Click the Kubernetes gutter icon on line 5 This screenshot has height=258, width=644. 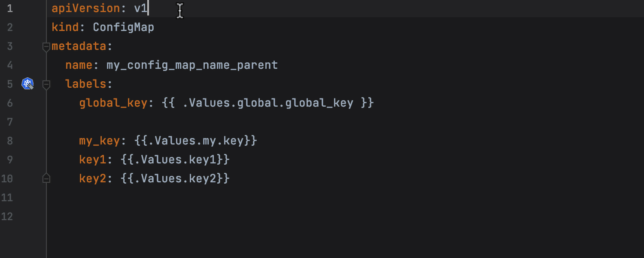tap(28, 84)
